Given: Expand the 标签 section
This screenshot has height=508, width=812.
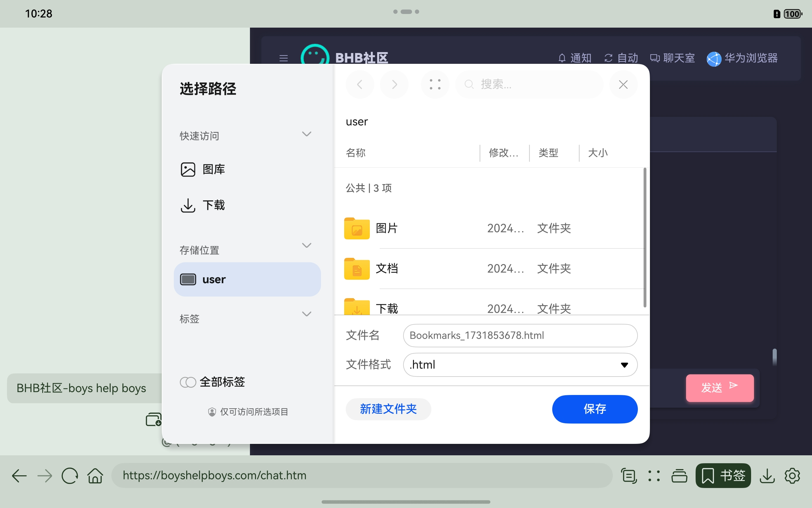Looking at the screenshot, I should tap(307, 314).
